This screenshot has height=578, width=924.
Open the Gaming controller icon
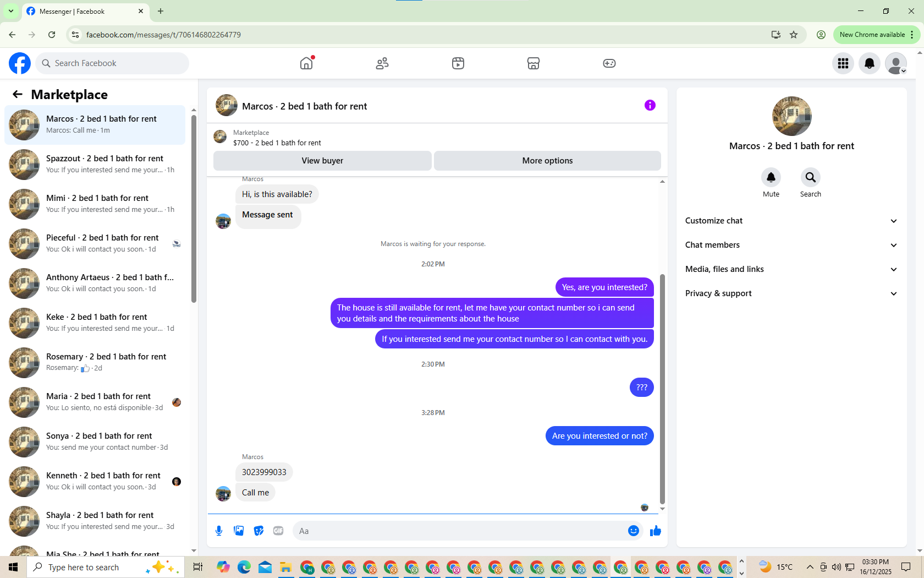point(609,63)
